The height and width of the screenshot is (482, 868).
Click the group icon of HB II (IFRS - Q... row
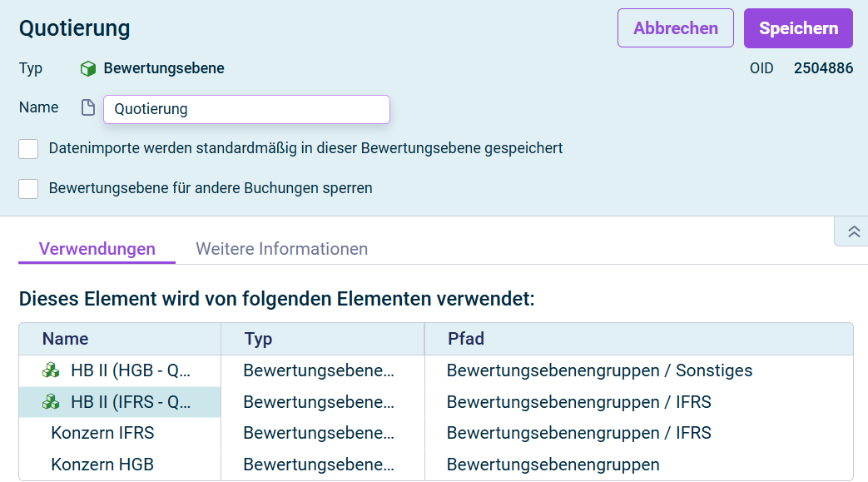tap(51, 401)
